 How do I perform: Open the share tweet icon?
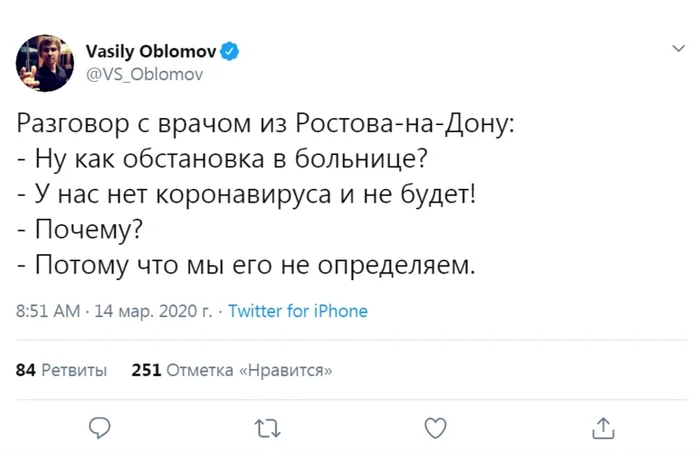click(x=603, y=428)
